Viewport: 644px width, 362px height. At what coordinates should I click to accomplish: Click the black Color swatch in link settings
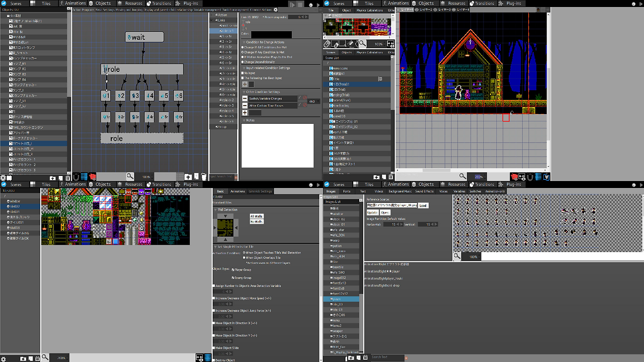[271, 34]
